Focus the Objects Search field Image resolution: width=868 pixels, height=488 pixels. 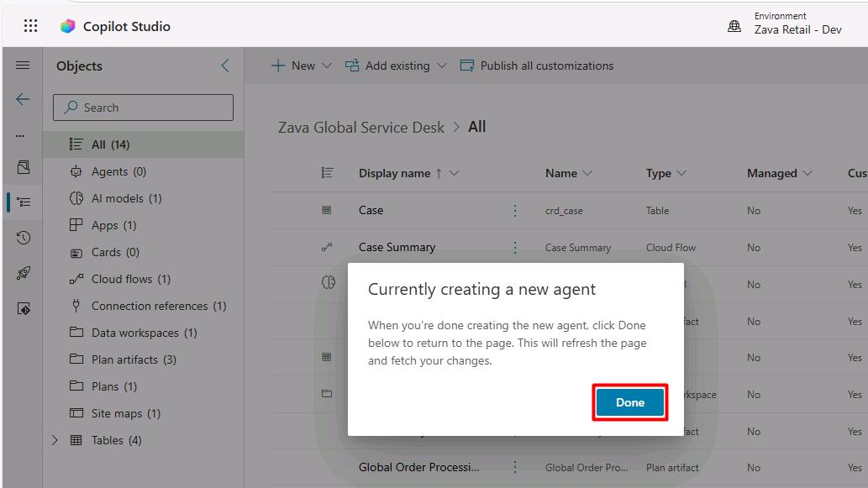144,108
